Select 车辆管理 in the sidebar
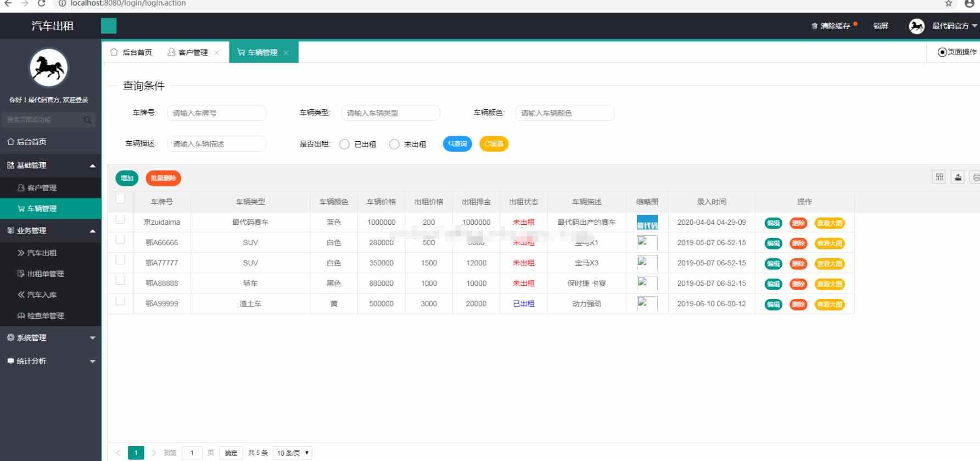This screenshot has width=980, height=461. (x=51, y=208)
